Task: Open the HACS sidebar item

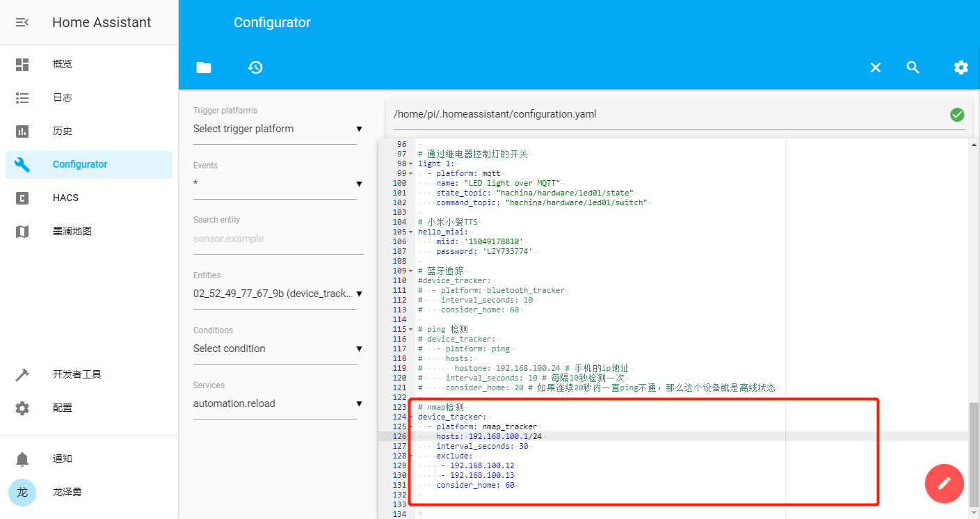Action: pos(65,198)
